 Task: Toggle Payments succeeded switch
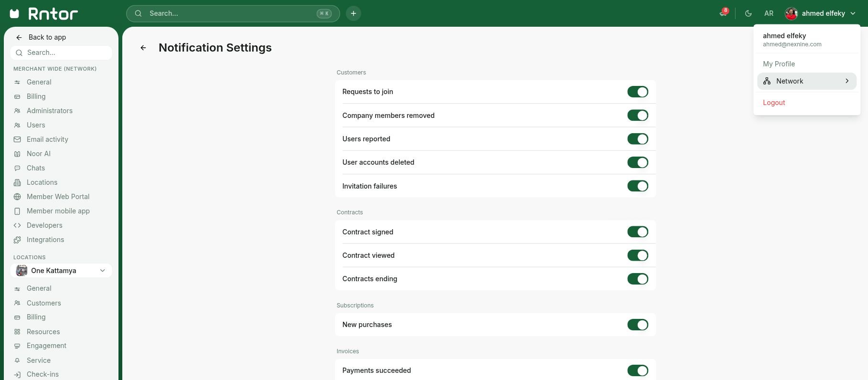pos(638,370)
